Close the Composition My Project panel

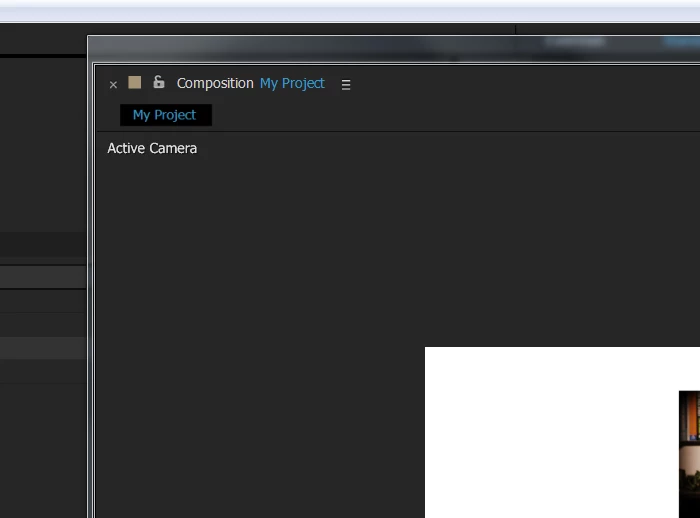(x=113, y=84)
